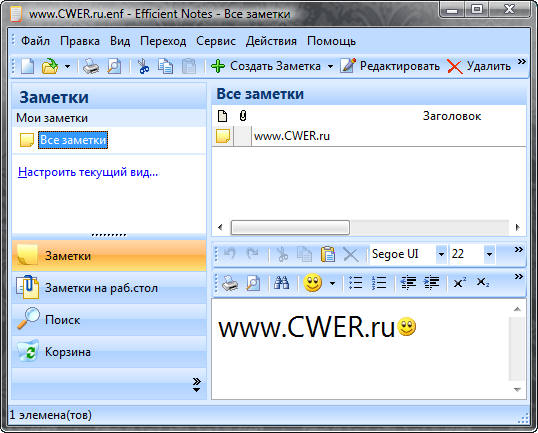
Task: Open the Файл menu
Action: pyautogui.click(x=35, y=41)
